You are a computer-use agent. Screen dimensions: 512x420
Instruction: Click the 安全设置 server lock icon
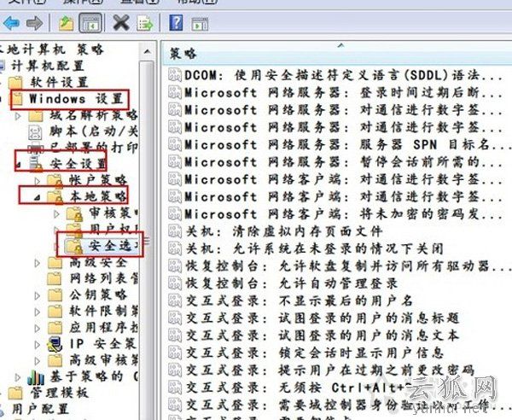tap(36, 164)
